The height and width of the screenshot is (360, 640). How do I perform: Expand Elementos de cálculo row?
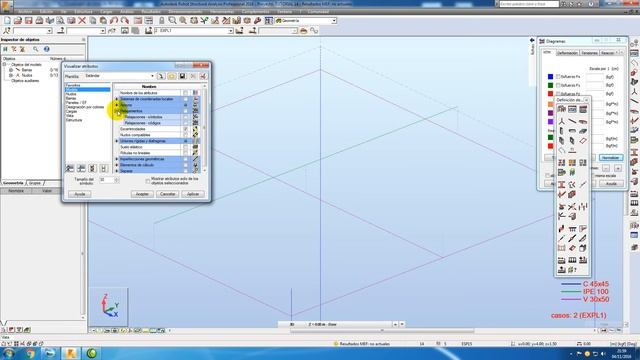(117, 165)
